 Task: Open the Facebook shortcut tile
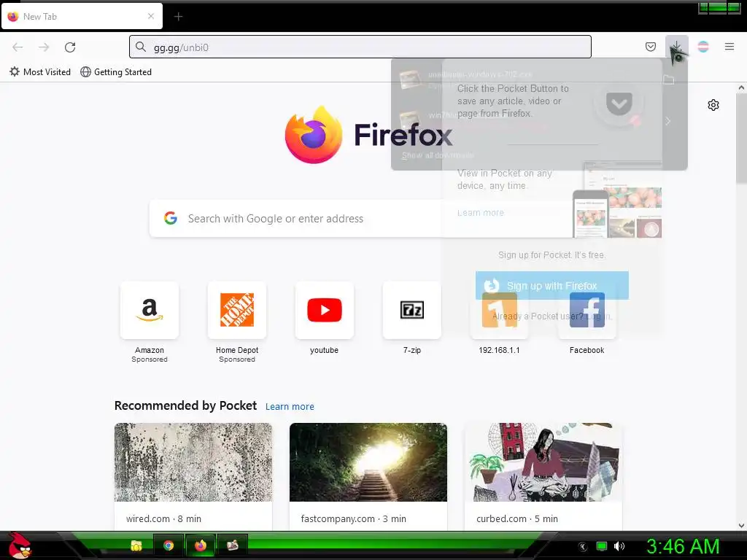click(x=587, y=310)
